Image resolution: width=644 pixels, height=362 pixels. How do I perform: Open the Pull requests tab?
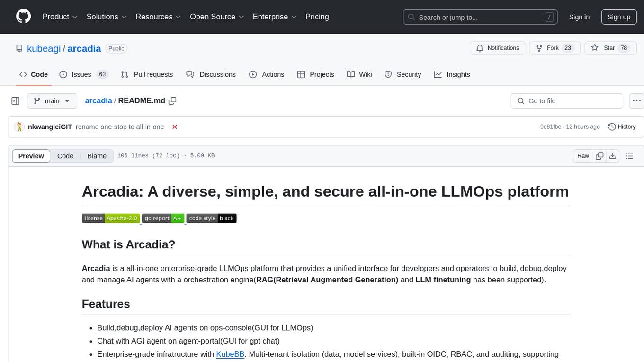pyautogui.click(x=147, y=74)
